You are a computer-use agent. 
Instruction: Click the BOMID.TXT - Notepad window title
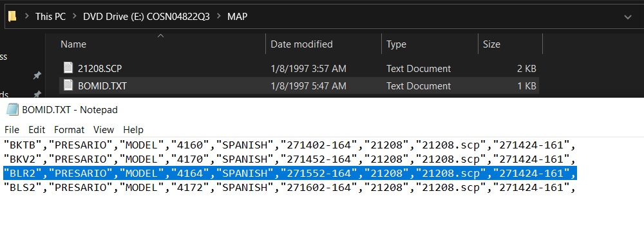[70, 110]
